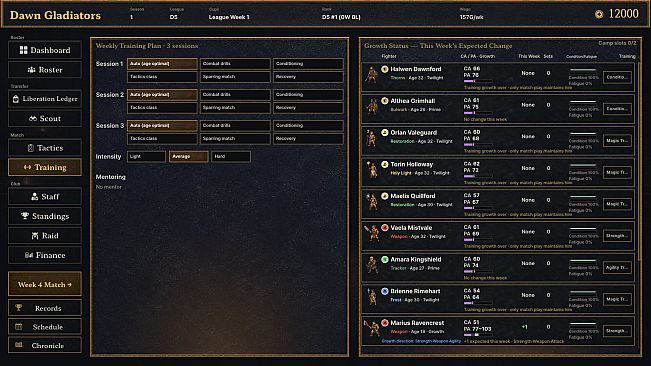Screen dimensions: 651x366
Task: Open Vaela Mistvale's Strength training dropdown
Action: pyautogui.click(x=617, y=236)
